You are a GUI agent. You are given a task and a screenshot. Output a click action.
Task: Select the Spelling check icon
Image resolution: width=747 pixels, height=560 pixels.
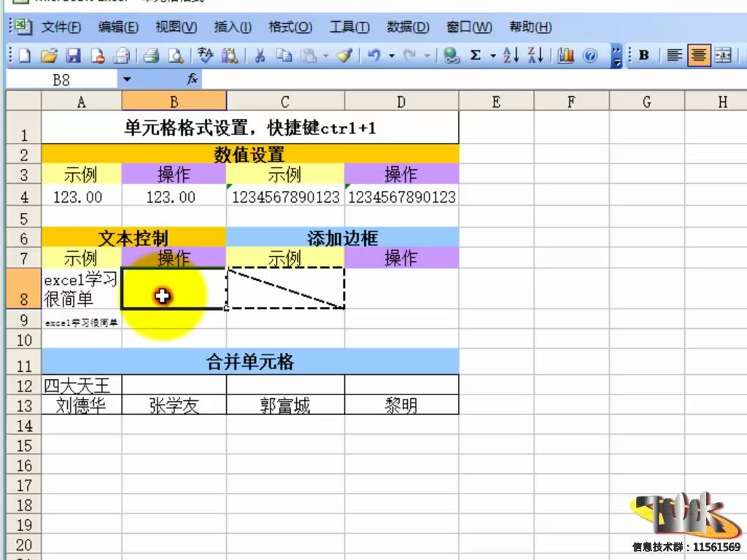click(x=205, y=55)
